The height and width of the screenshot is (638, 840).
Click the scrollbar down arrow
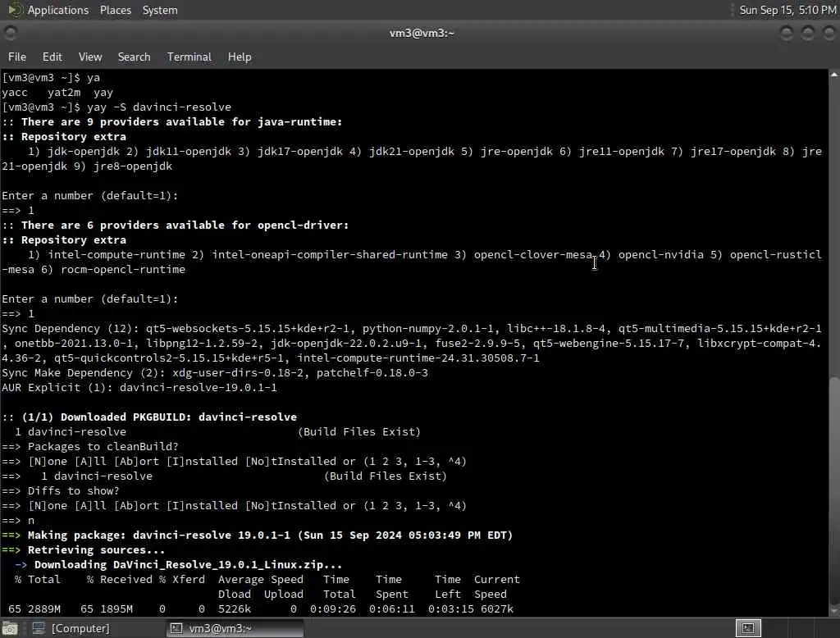pyautogui.click(x=834, y=611)
